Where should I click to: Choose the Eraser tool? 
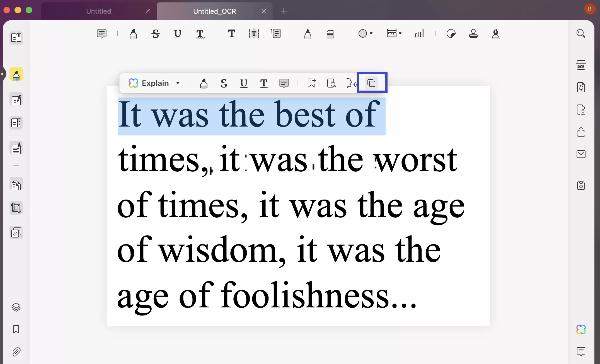[x=330, y=34]
